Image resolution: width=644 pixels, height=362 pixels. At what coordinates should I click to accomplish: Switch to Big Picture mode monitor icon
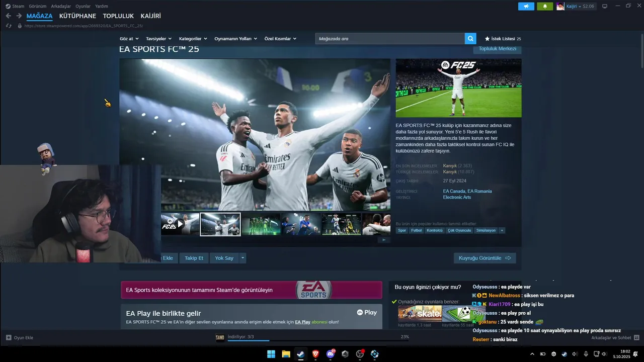pyautogui.click(x=605, y=6)
